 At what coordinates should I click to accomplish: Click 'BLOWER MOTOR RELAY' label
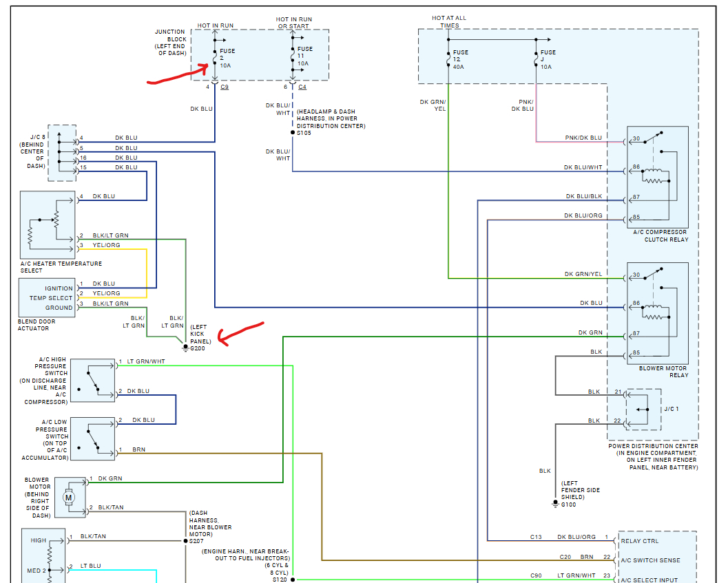pos(663,371)
